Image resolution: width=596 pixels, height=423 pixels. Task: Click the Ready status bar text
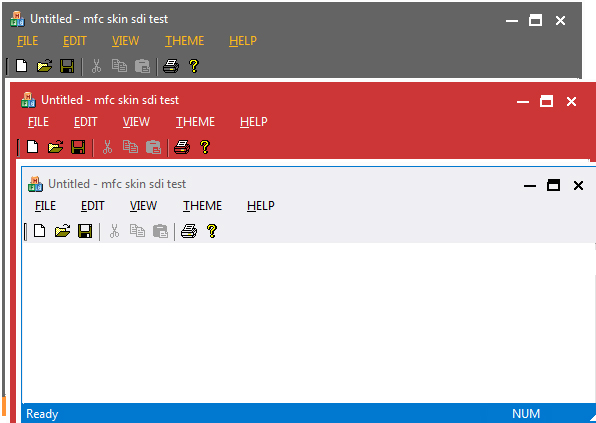[x=42, y=414]
